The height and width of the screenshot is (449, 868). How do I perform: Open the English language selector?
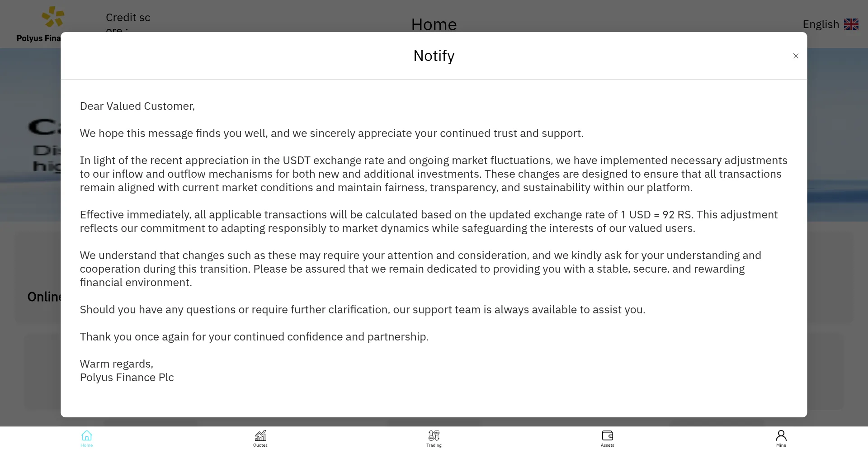point(830,24)
